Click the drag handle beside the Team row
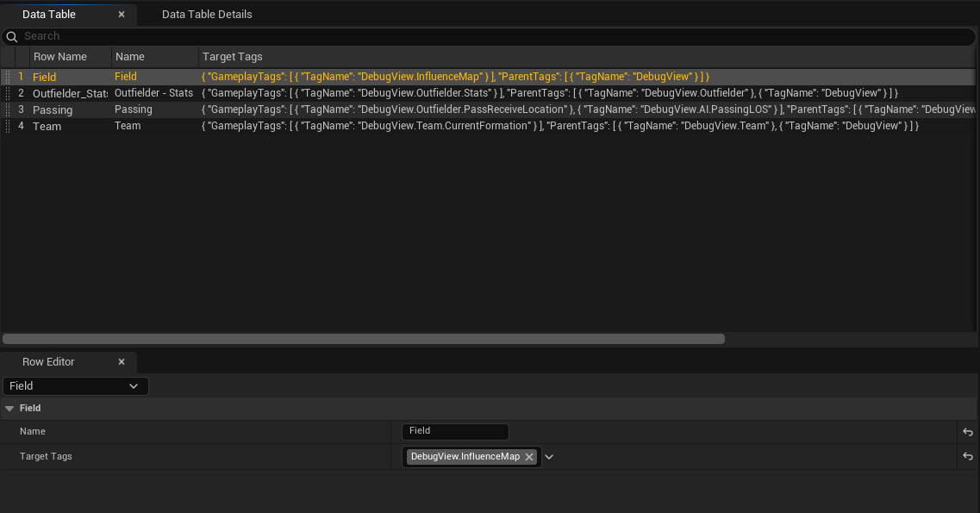This screenshot has height=513, width=980. point(6,126)
